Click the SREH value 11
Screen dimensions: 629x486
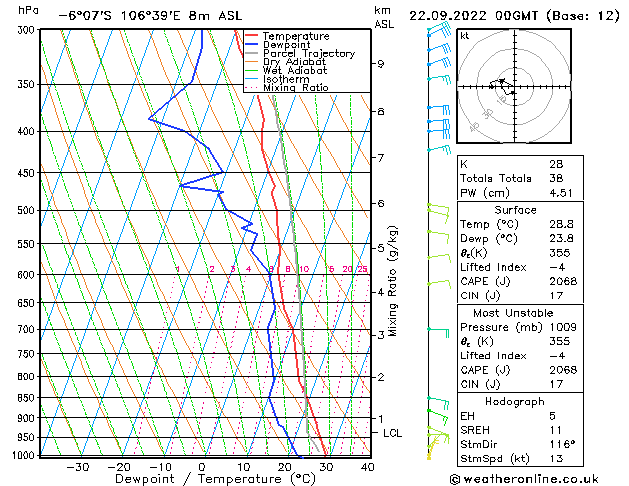tap(556, 430)
